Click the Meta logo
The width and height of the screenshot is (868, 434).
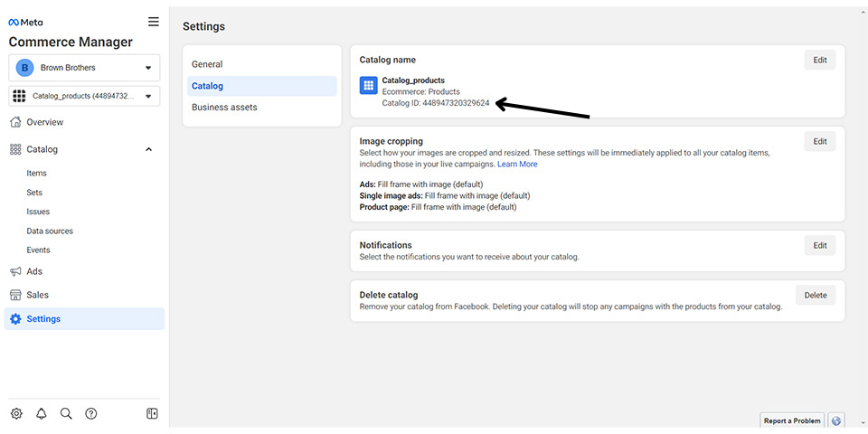[25, 22]
